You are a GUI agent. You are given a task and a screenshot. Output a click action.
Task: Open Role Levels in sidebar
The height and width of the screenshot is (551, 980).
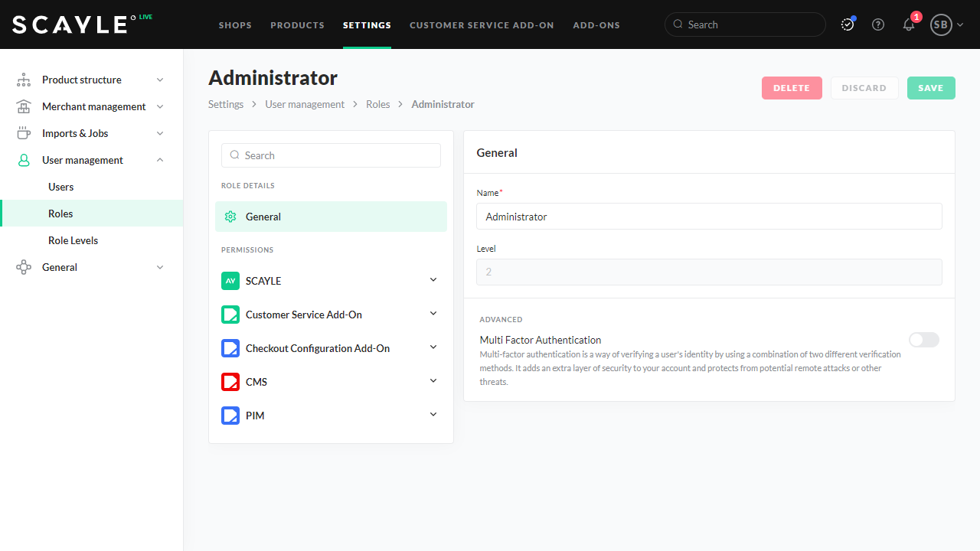73,240
